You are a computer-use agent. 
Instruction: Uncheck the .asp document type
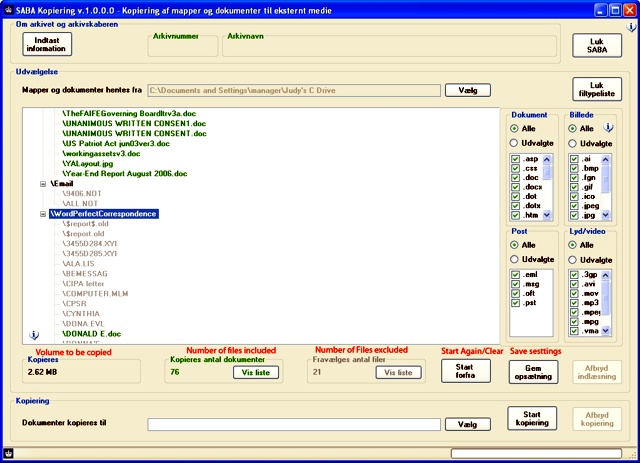click(x=516, y=159)
